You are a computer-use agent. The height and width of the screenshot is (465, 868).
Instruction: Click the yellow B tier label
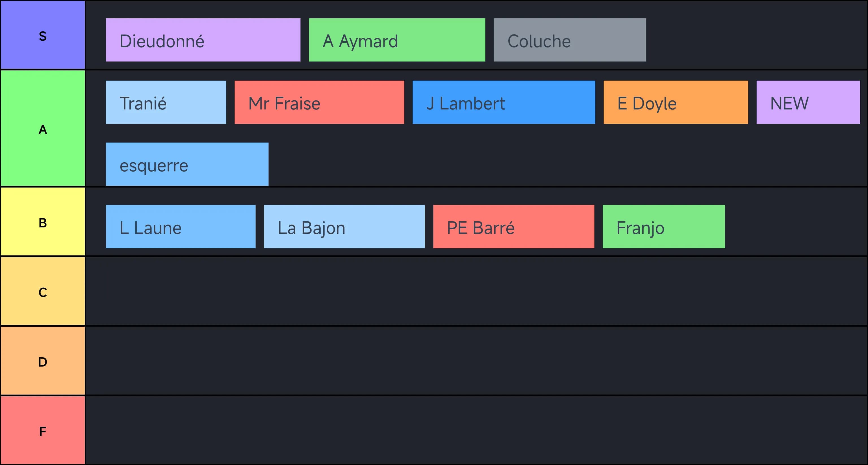[43, 221]
